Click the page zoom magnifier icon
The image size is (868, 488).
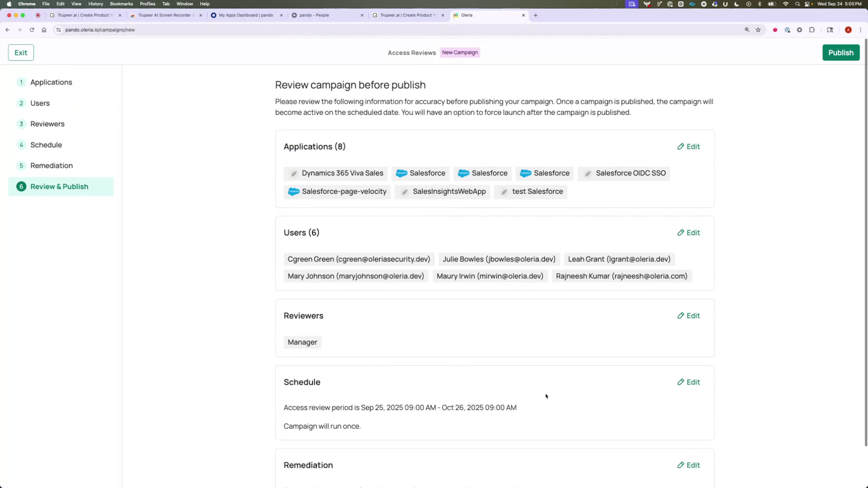pyautogui.click(x=747, y=30)
